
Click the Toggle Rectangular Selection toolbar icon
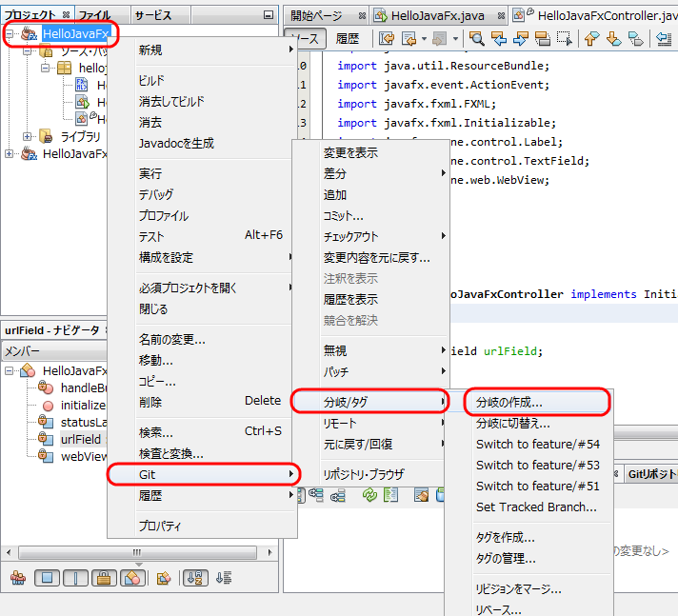pos(565,38)
